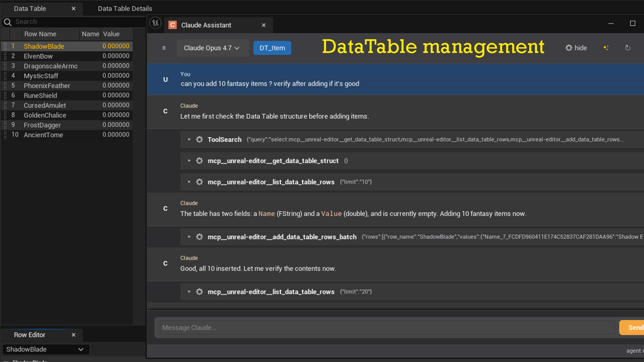The width and height of the screenshot is (644, 362).
Task: Open the ShadowBlade row selector dropdown
Action: tap(46, 349)
